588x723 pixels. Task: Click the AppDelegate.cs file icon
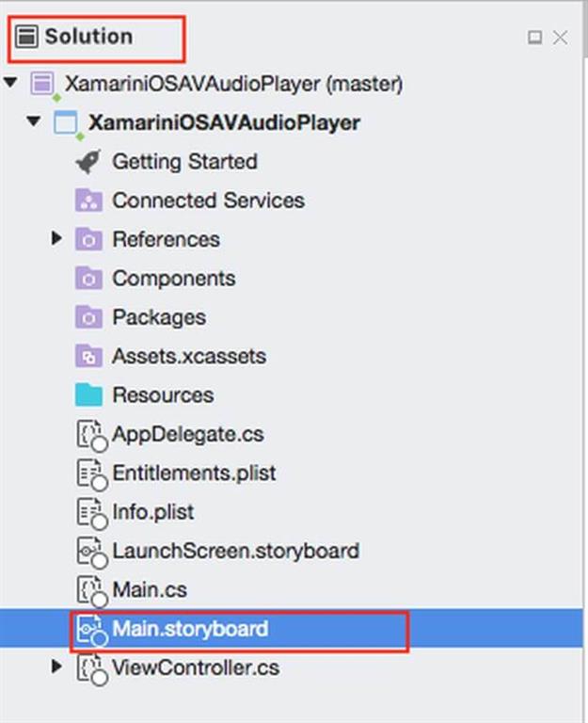pos(88,435)
